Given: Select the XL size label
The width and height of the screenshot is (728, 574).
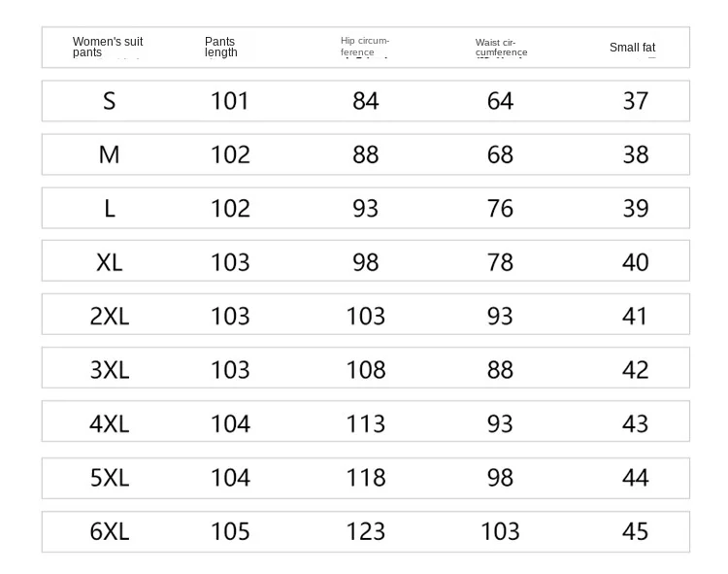Looking at the screenshot, I should pos(109,262).
